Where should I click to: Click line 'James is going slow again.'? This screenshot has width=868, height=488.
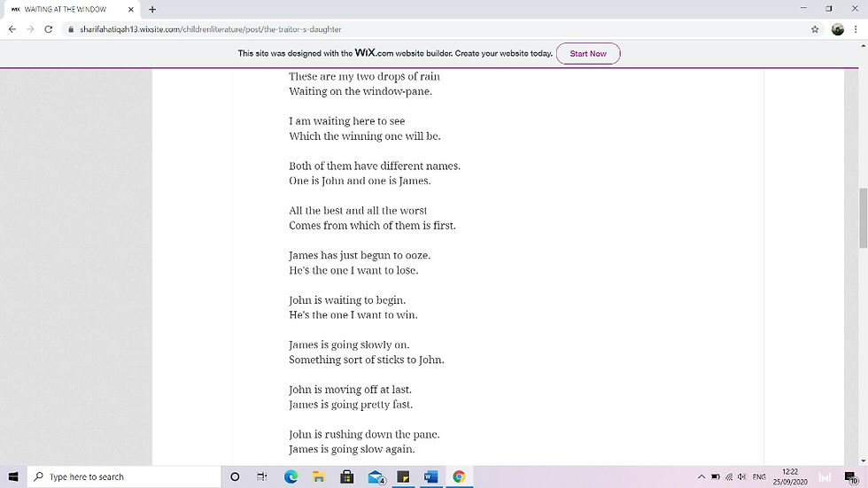[353, 449]
